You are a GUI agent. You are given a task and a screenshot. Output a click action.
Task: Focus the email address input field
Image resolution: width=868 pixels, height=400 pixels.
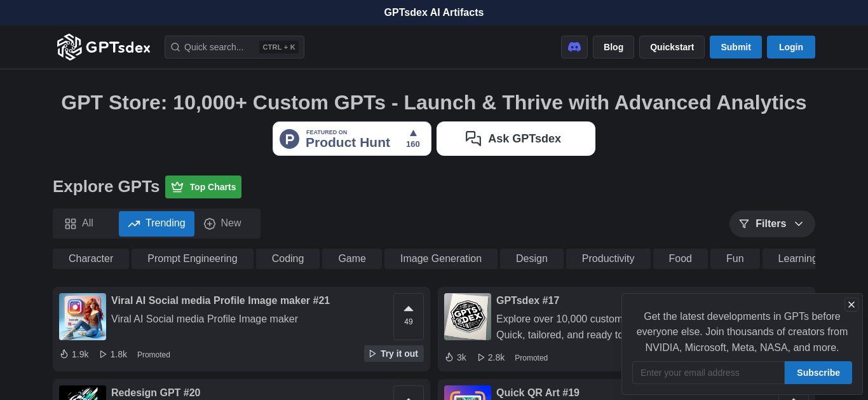(x=709, y=373)
